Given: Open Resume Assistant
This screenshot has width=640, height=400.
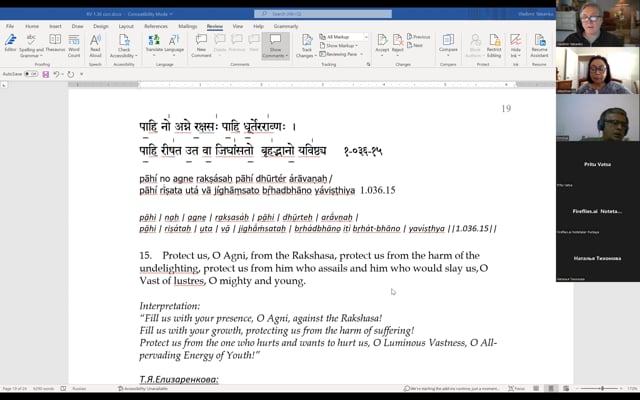Looking at the screenshot, I should [539, 45].
